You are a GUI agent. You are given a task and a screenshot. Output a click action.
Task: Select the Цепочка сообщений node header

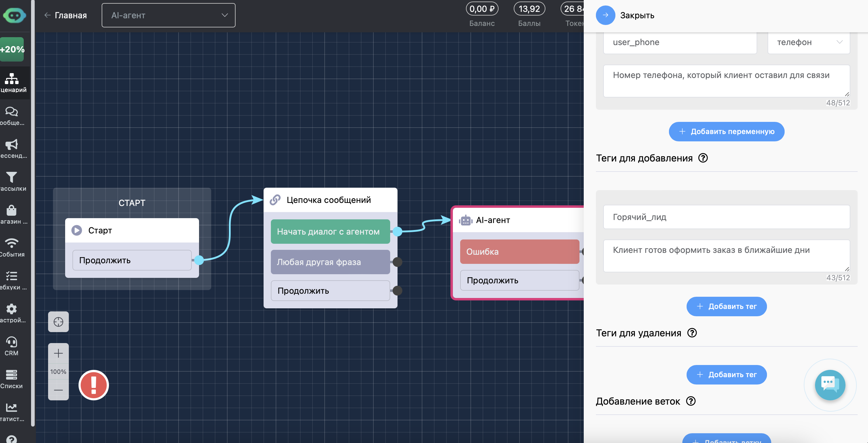coord(330,200)
